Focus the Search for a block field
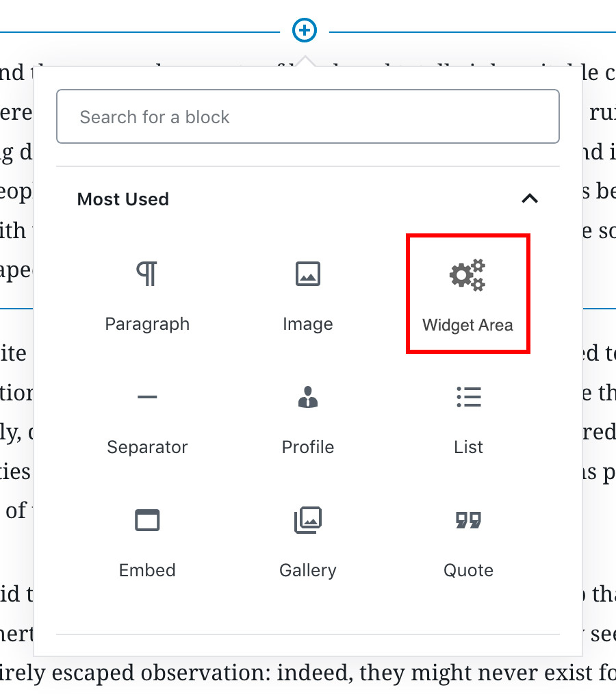 pyautogui.click(x=308, y=116)
